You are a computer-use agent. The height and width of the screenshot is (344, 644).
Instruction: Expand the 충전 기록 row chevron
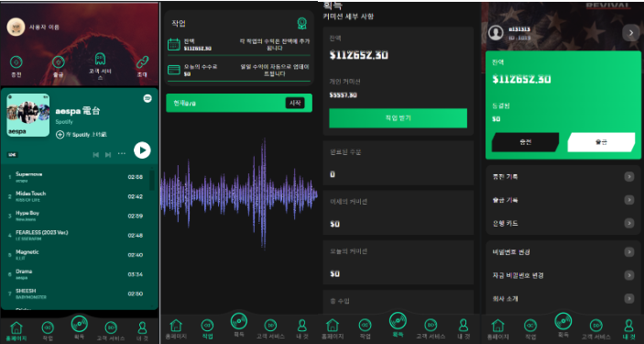pyautogui.click(x=628, y=177)
